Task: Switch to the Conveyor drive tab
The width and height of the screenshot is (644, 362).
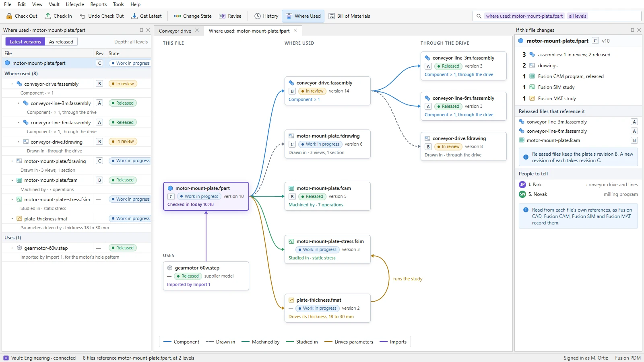Action: coord(175,31)
